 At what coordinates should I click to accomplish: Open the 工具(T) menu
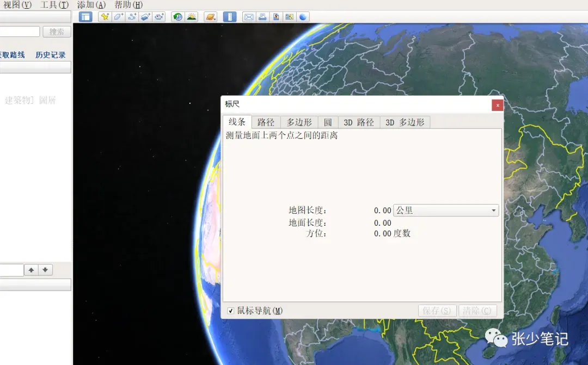point(54,5)
